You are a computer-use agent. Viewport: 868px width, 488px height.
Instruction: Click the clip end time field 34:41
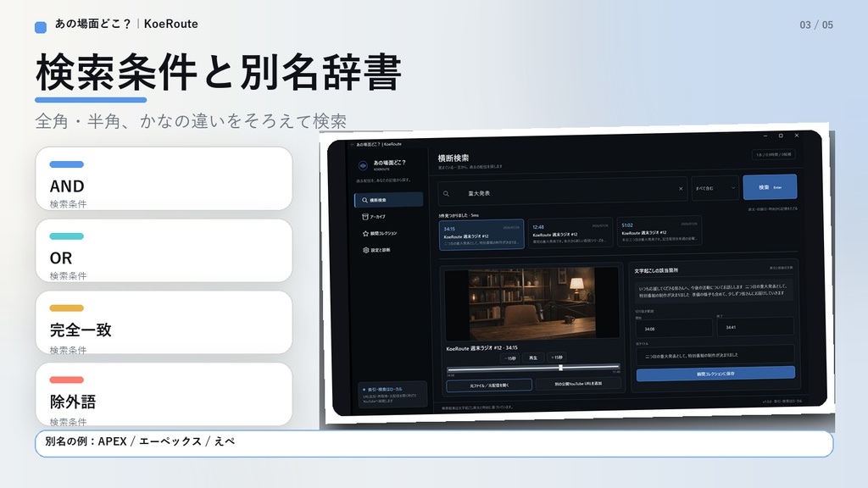pos(755,326)
